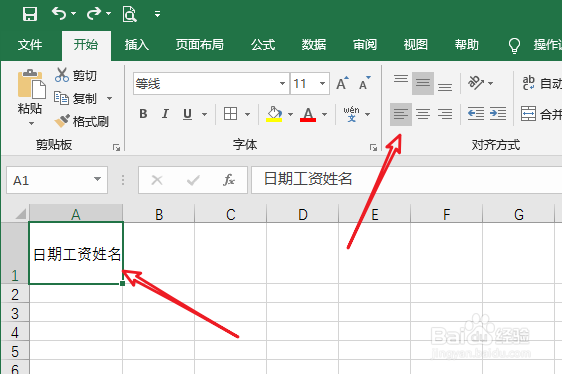Viewport: 562px width, 374px height.
Task: Click the 粘贴 paste clipboard icon
Action: tap(32, 84)
